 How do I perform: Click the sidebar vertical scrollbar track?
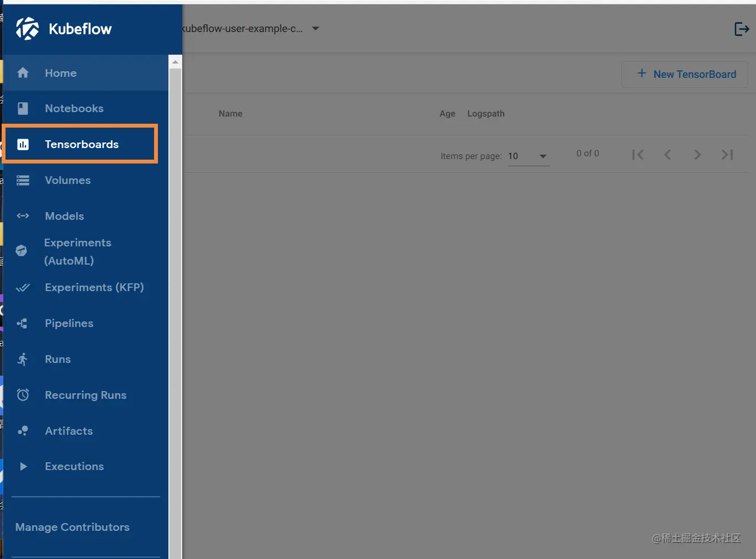[x=175, y=313]
